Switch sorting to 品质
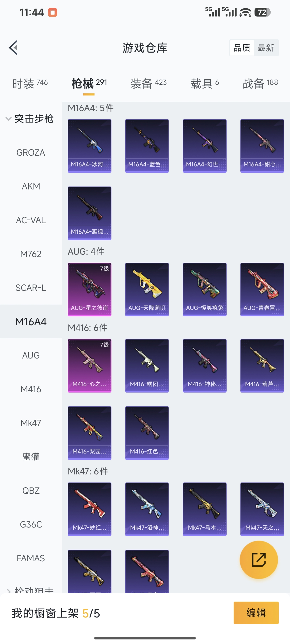 point(242,48)
